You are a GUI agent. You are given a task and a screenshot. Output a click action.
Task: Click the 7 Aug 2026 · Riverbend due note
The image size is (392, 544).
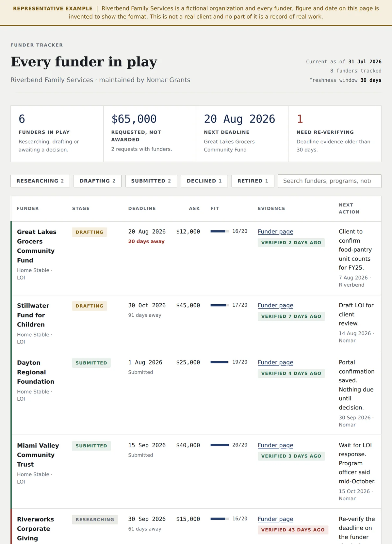coord(355,281)
